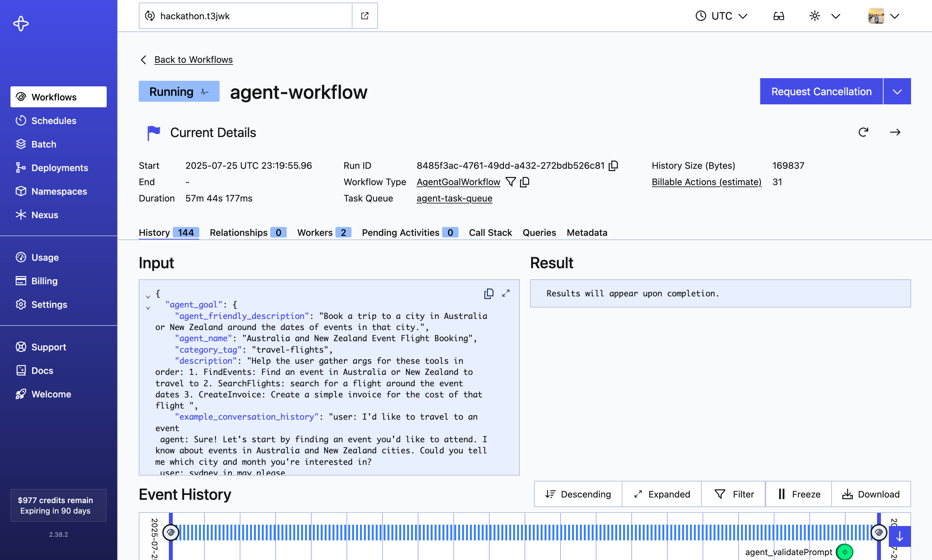Open the Call Stack tab
The height and width of the screenshot is (560, 932).
(490, 233)
